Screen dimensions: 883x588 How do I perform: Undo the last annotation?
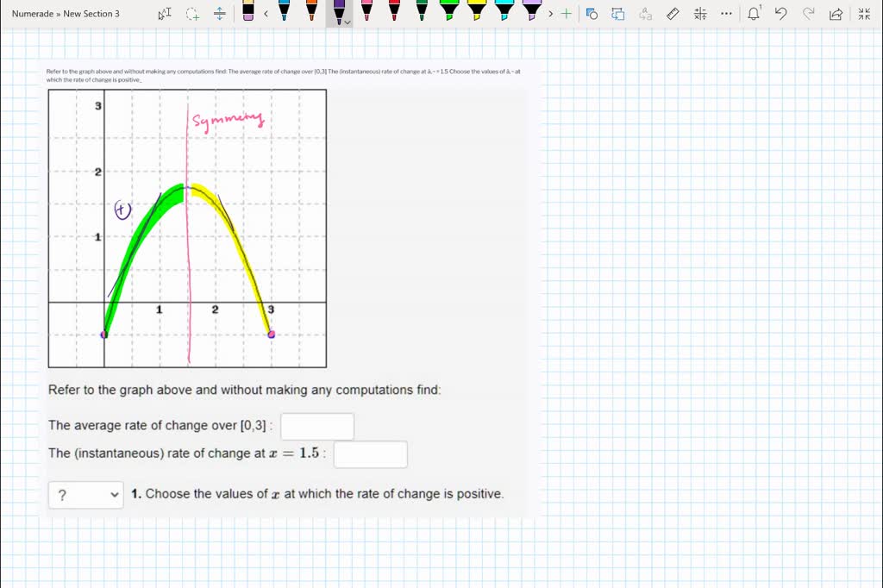(780, 13)
